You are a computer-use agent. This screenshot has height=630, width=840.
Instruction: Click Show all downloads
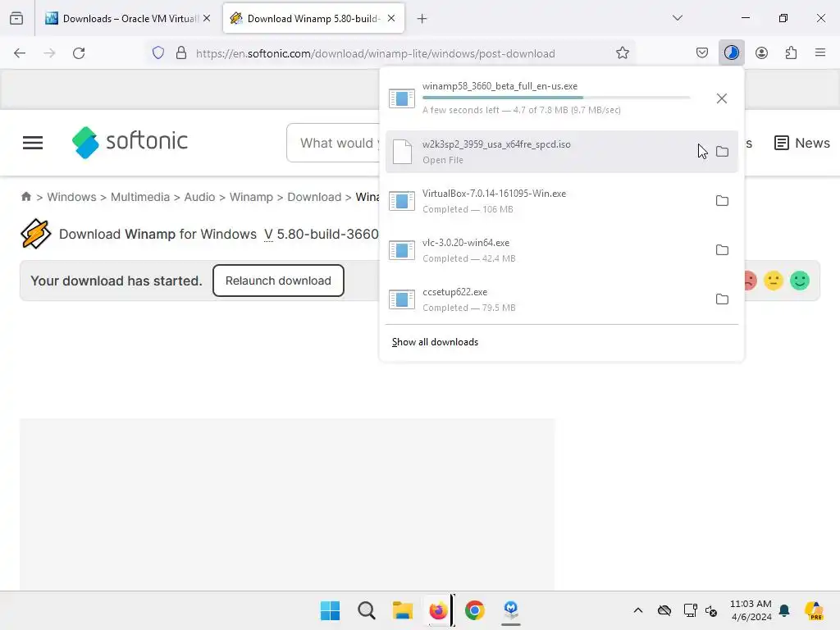coord(435,342)
